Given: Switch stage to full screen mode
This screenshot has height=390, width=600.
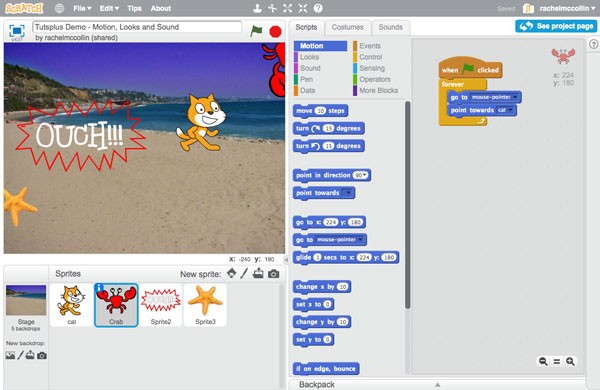Looking at the screenshot, I should [x=17, y=31].
